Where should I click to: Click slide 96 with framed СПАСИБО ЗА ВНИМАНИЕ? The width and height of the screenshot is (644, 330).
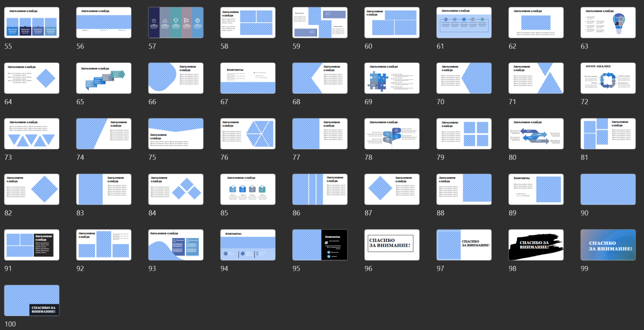(x=392, y=245)
